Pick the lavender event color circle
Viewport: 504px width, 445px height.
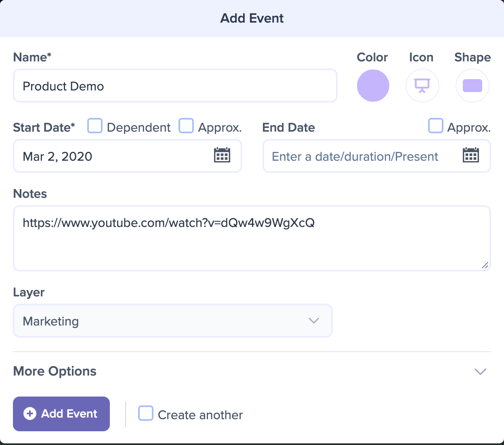click(x=373, y=86)
